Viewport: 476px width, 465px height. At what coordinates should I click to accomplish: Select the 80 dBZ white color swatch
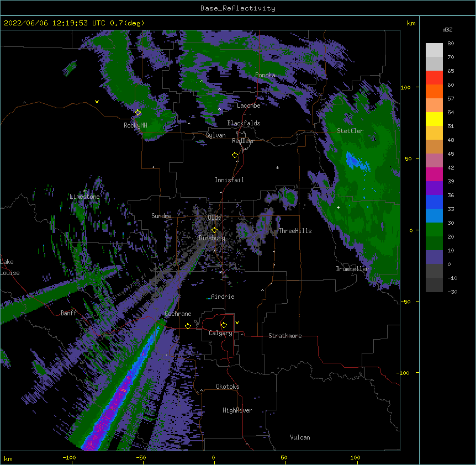tap(434, 50)
